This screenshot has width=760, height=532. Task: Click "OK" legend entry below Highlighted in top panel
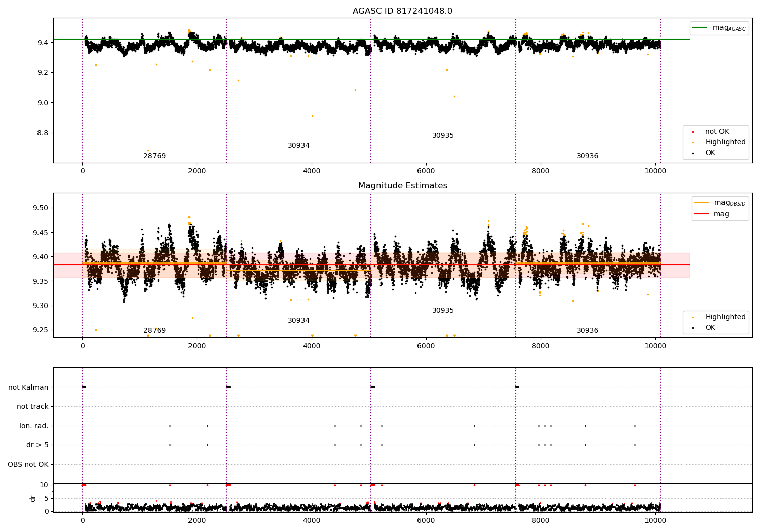(710, 153)
